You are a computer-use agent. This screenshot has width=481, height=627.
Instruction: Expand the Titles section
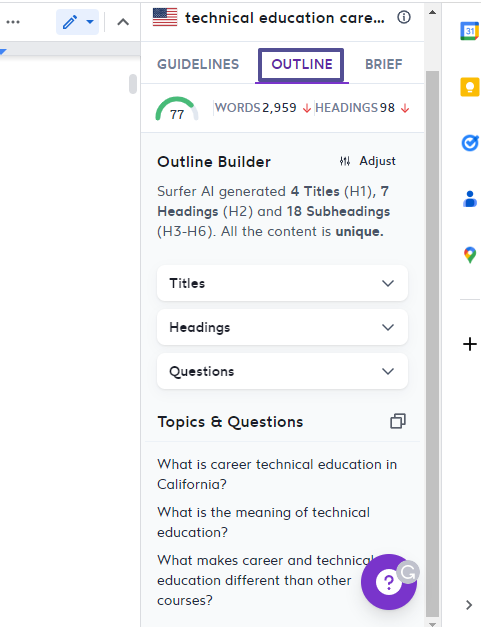click(282, 283)
